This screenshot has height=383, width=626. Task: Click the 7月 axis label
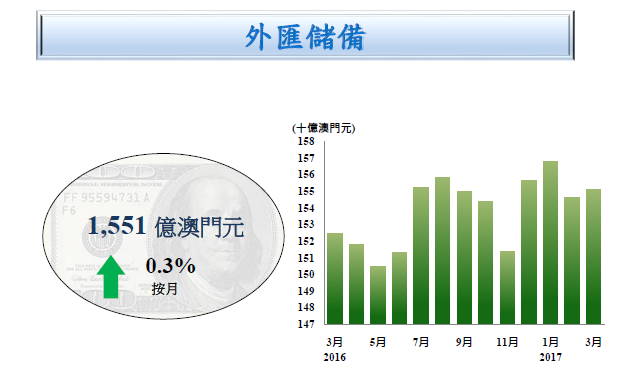coord(421,342)
